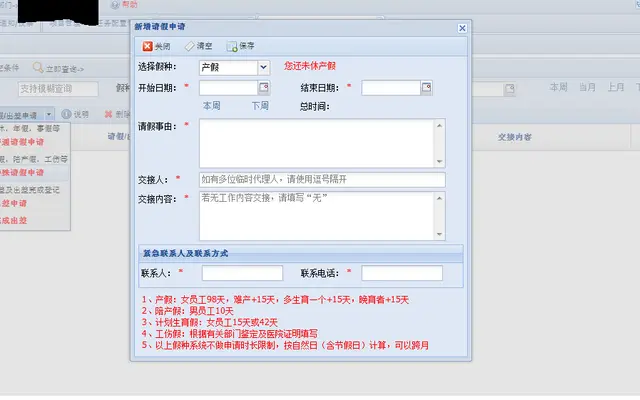Click the red 删除 delete icon in background toolbar
Image resolution: width=640 pixels, height=400 pixels.
[x=108, y=114]
